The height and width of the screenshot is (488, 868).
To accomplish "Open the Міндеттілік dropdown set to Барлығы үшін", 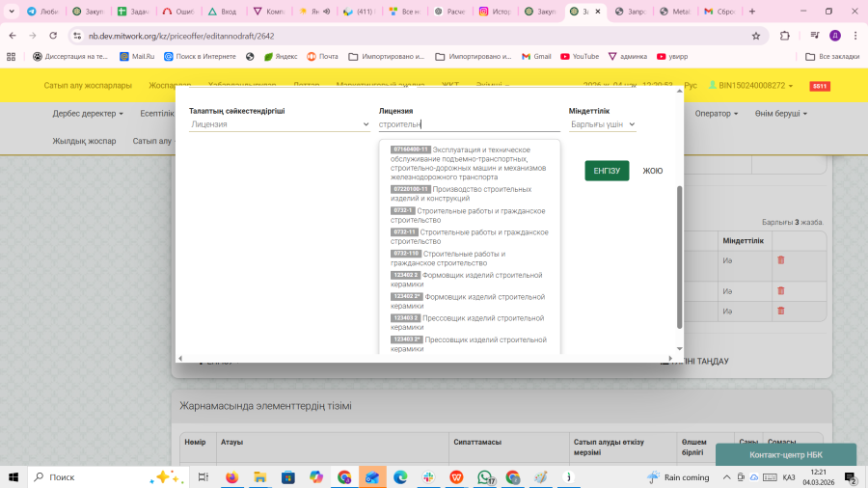I will [603, 124].
